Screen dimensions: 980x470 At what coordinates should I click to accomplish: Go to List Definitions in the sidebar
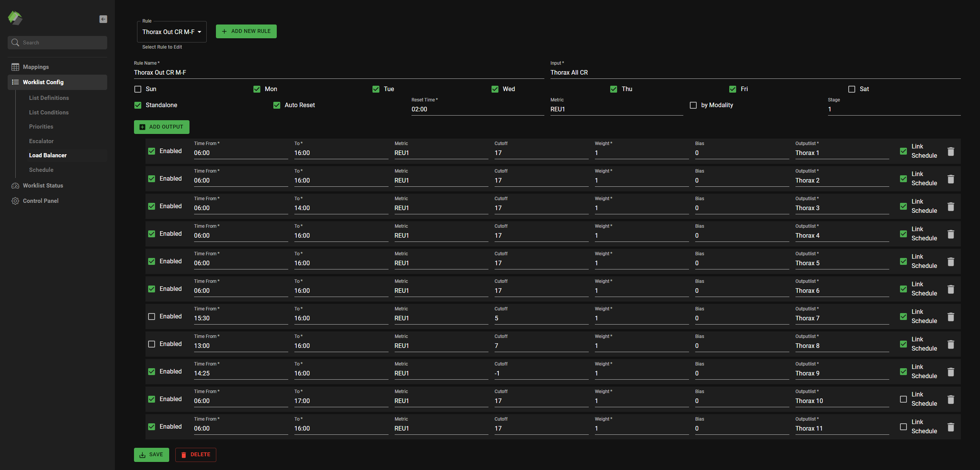click(x=49, y=98)
